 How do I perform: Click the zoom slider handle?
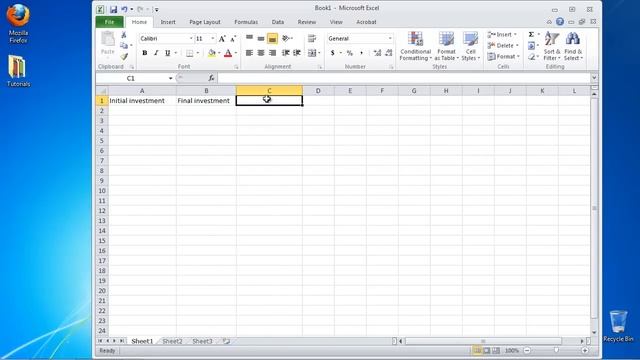point(556,351)
